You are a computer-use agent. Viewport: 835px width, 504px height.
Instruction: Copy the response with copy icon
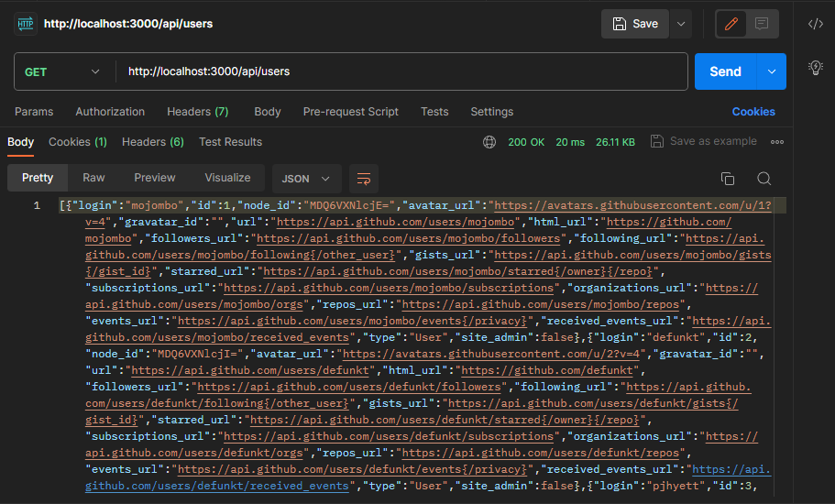[x=728, y=179]
